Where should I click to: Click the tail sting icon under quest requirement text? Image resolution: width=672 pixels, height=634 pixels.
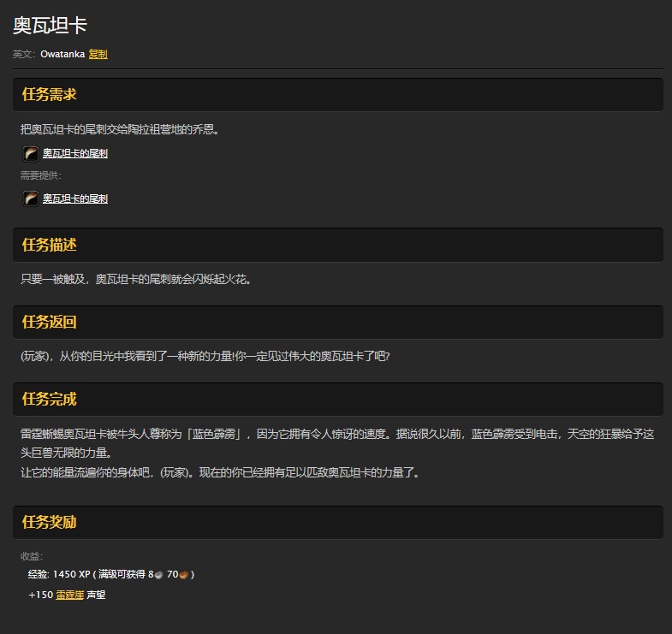[x=31, y=153]
